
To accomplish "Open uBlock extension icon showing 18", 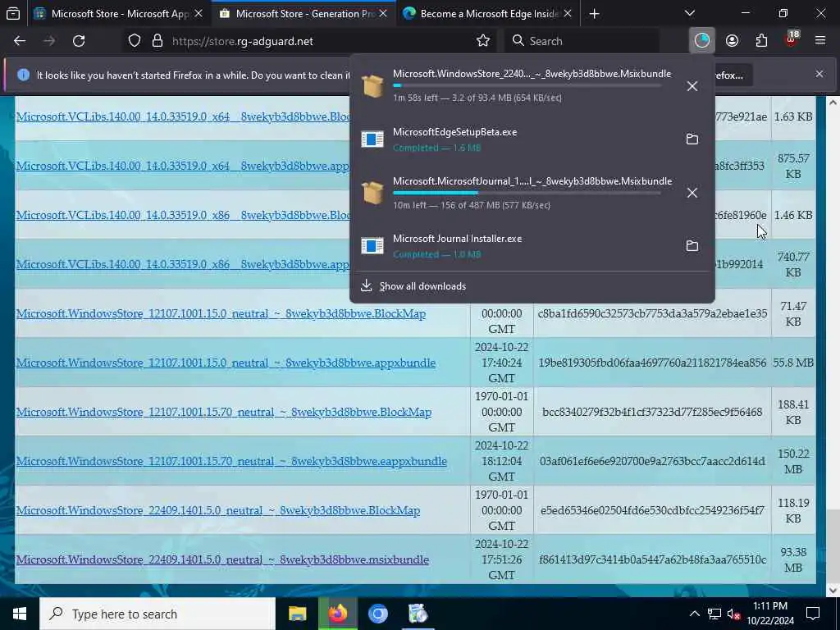I will (792, 39).
